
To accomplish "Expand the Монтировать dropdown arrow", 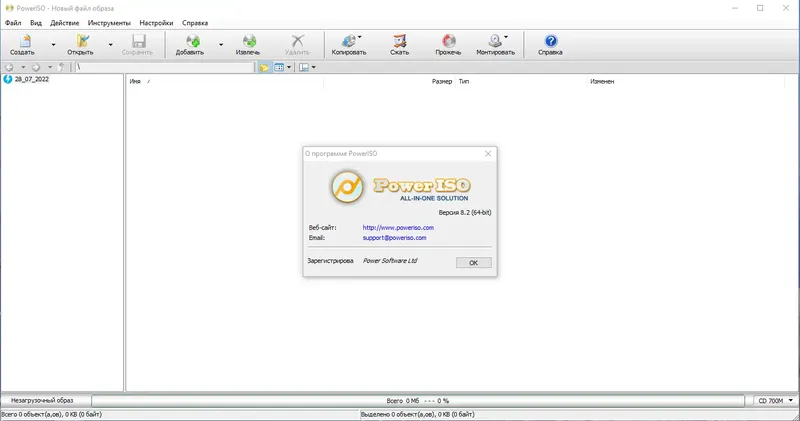I will pos(506,37).
